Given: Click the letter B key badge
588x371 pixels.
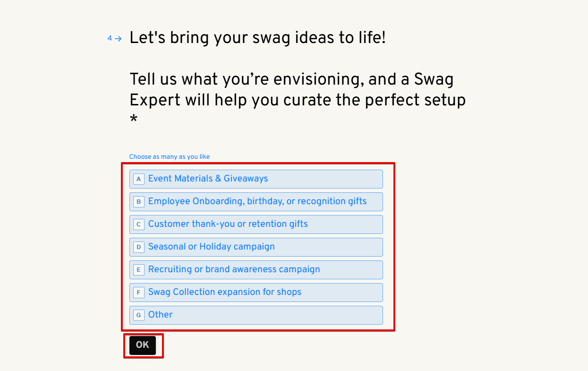Looking at the screenshot, I should click(x=138, y=202).
